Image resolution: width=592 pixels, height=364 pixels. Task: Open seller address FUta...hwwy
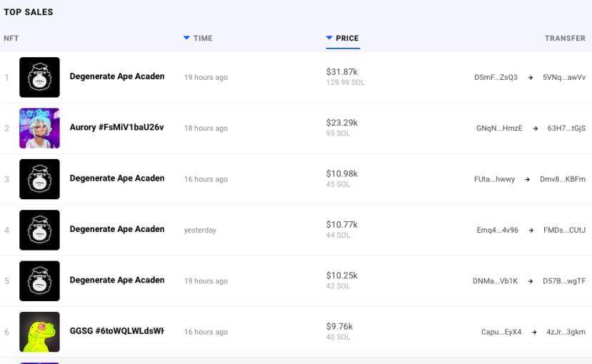(494, 179)
